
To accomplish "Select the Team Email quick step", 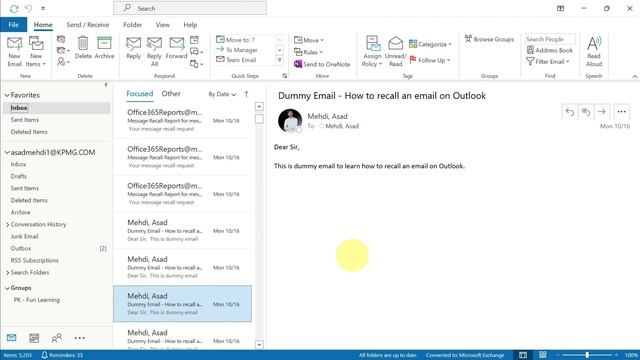I will [x=236, y=60].
